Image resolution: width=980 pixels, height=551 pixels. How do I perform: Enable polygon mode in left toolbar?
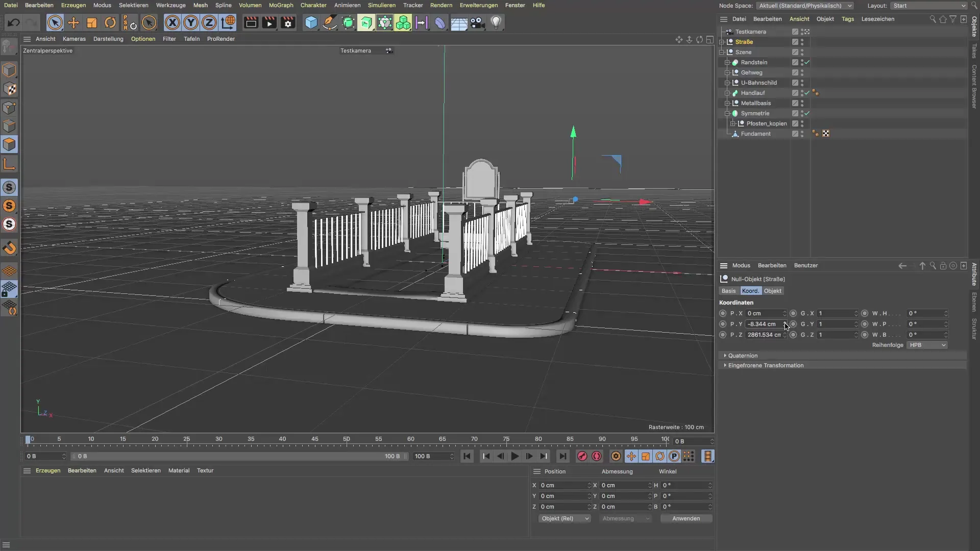9,144
